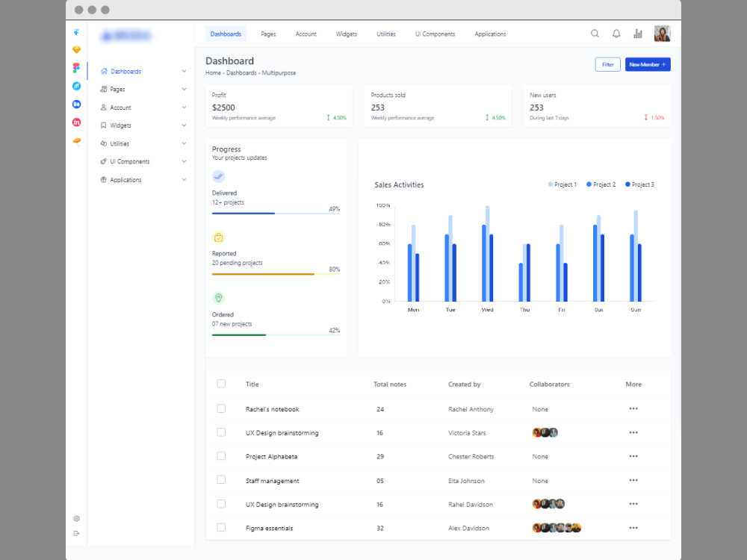Toggle the select-all checkbox in table header

[x=221, y=383]
